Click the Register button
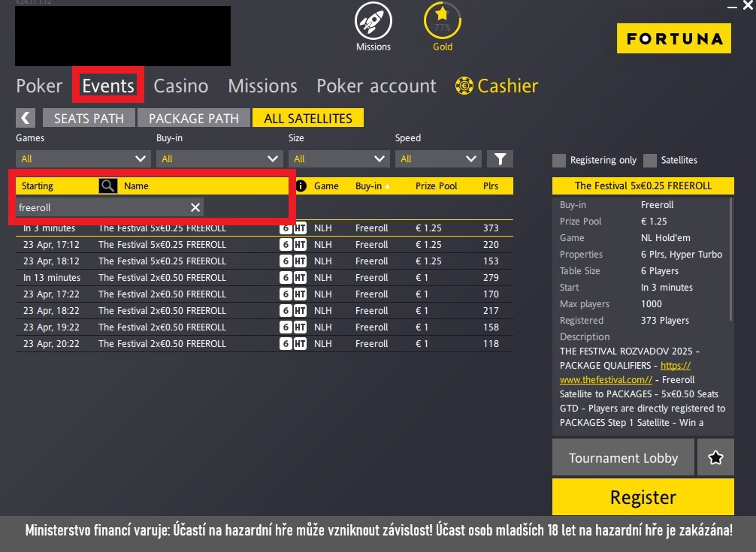756x552 pixels. click(643, 496)
